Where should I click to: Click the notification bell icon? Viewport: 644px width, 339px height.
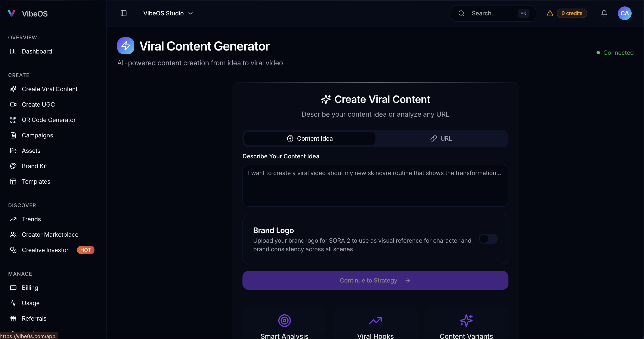[604, 13]
